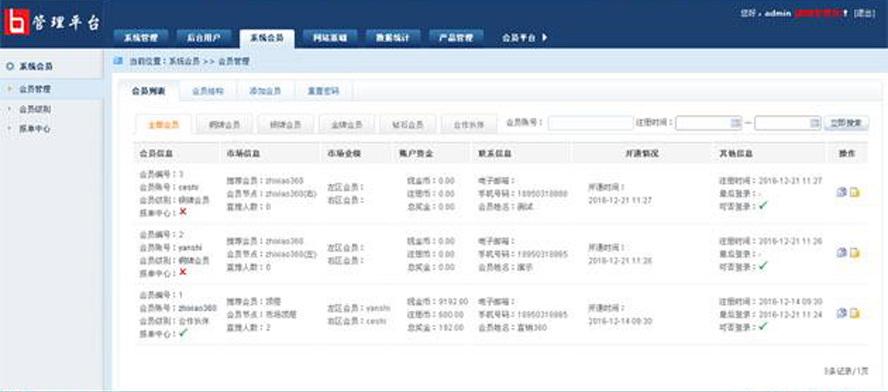Click the blue action icon in yanshi's row
Viewport: 888px width, 392px height.
[842, 253]
